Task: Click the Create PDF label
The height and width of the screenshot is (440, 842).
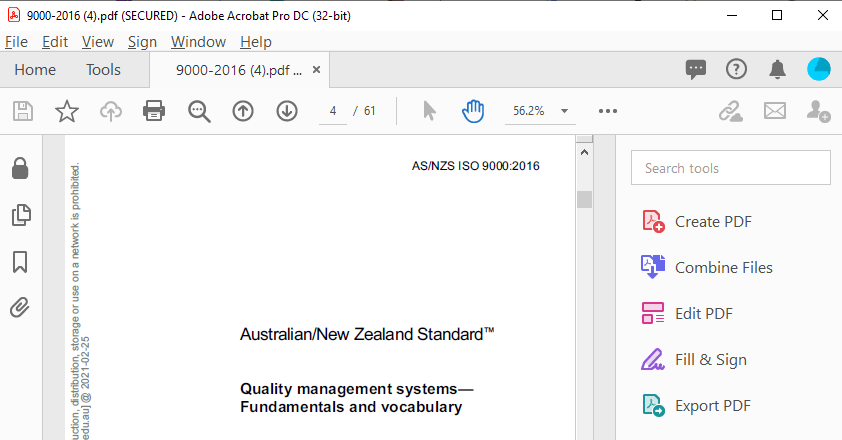Action: pyautogui.click(x=713, y=222)
